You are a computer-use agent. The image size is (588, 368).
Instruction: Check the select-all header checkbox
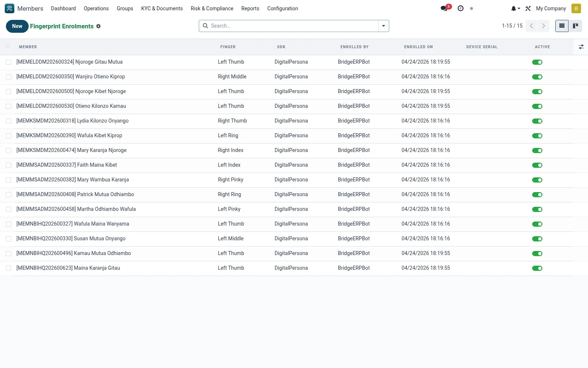point(8,46)
